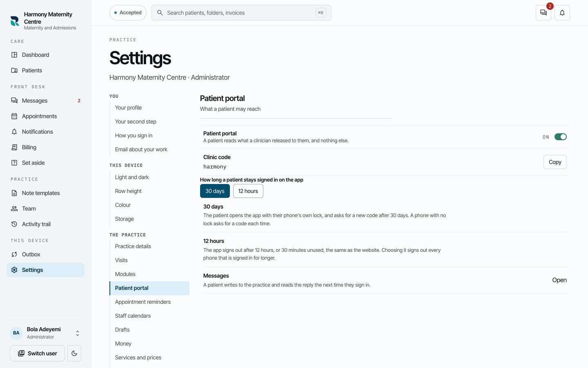Select Appointment reminders settings section
Viewport: 588px width, 368px height.
(149, 302)
